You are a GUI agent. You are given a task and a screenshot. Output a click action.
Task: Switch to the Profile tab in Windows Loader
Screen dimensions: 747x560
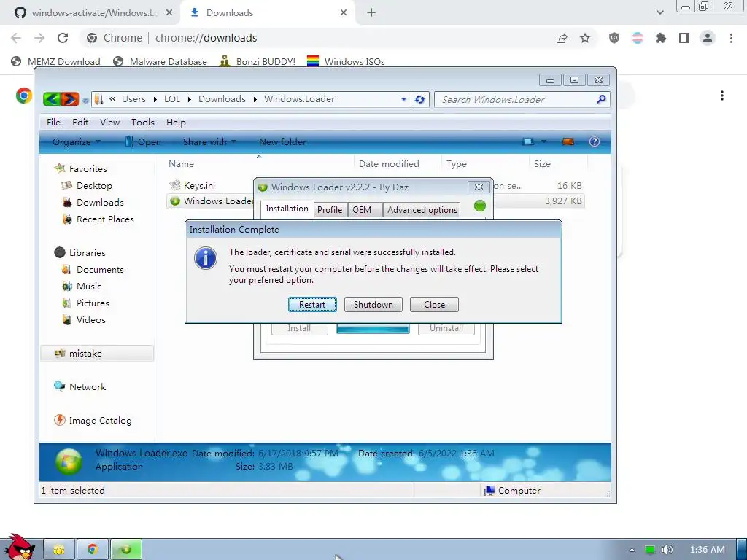(330, 209)
